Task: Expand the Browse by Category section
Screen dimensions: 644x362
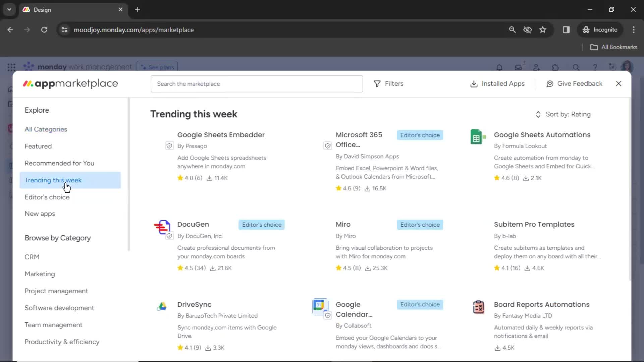Action: tap(57, 238)
